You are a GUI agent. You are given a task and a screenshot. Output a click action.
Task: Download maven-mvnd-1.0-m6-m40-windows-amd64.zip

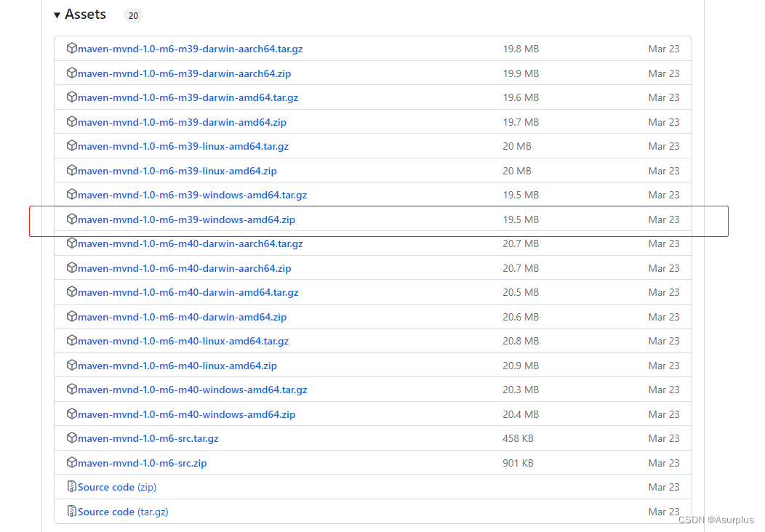tap(186, 414)
